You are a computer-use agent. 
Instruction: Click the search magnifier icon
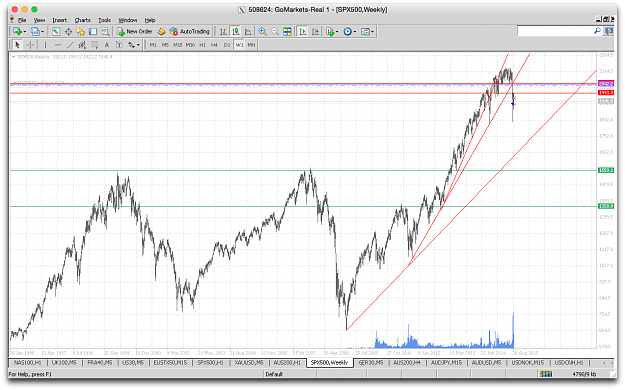point(597,31)
